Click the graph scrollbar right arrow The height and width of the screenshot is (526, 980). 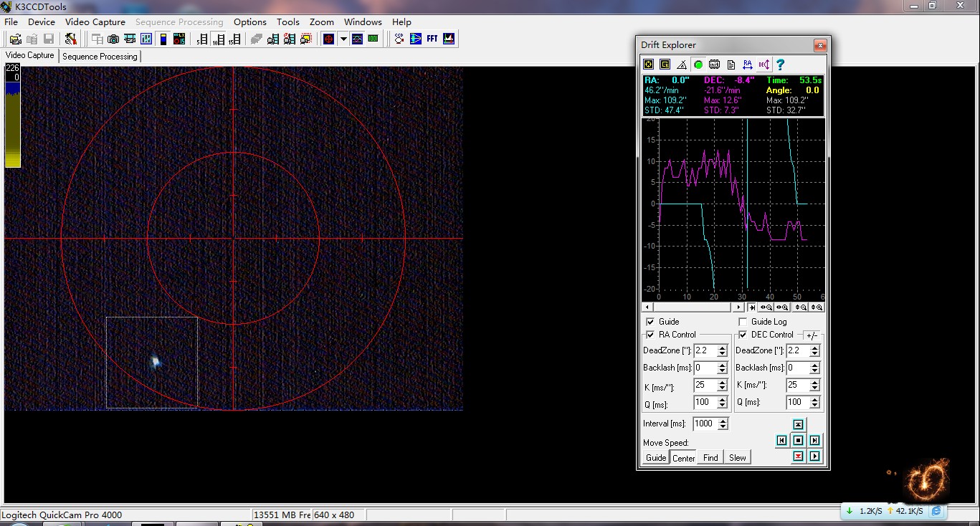pos(739,307)
